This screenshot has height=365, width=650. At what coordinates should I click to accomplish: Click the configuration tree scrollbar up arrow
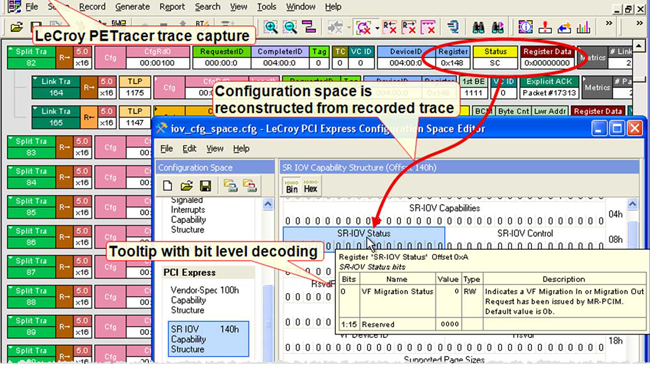(x=268, y=204)
